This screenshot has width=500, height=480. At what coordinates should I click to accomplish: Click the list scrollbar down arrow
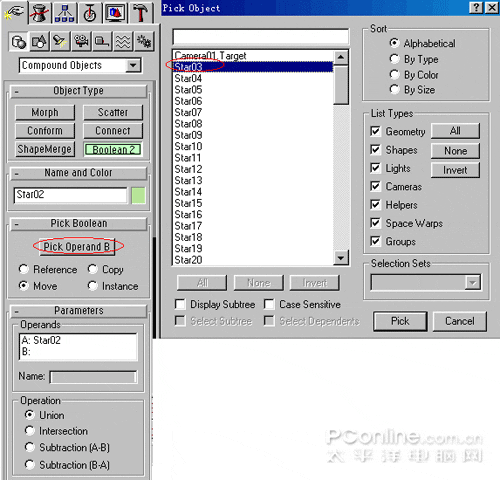pyautogui.click(x=341, y=258)
